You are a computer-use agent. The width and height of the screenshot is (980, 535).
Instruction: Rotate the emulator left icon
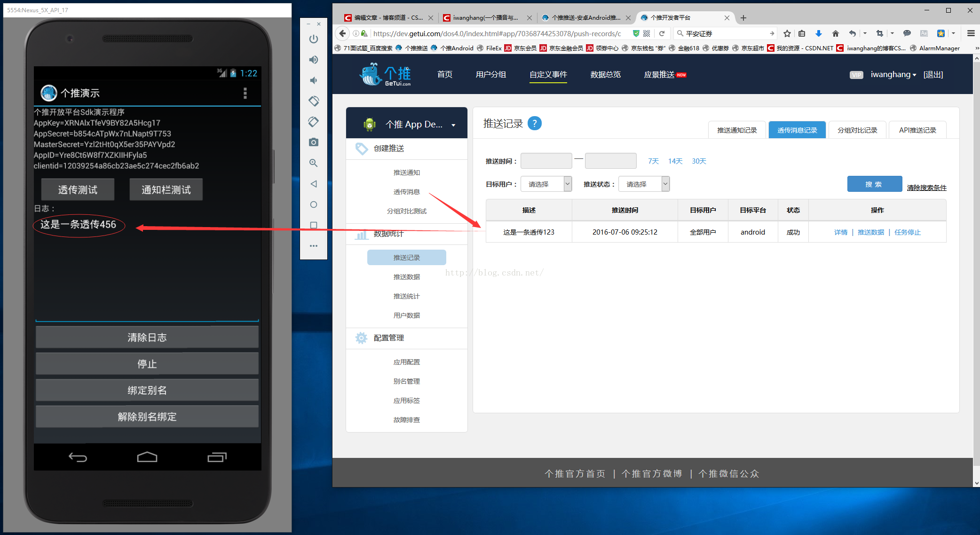pyautogui.click(x=314, y=101)
